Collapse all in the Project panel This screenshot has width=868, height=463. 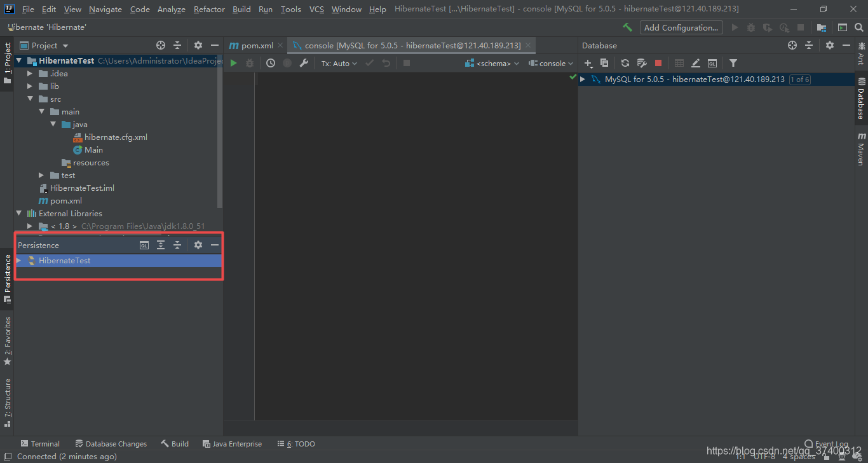pos(177,45)
